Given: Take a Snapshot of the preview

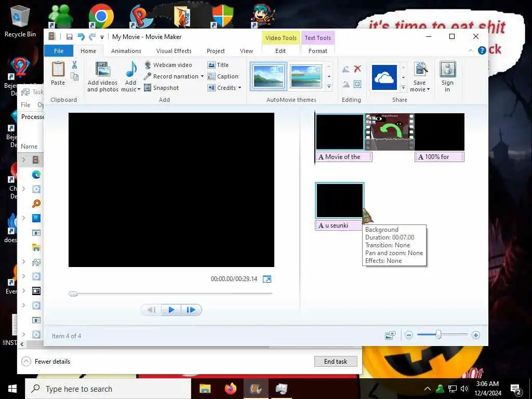Looking at the screenshot, I should point(162,88).
